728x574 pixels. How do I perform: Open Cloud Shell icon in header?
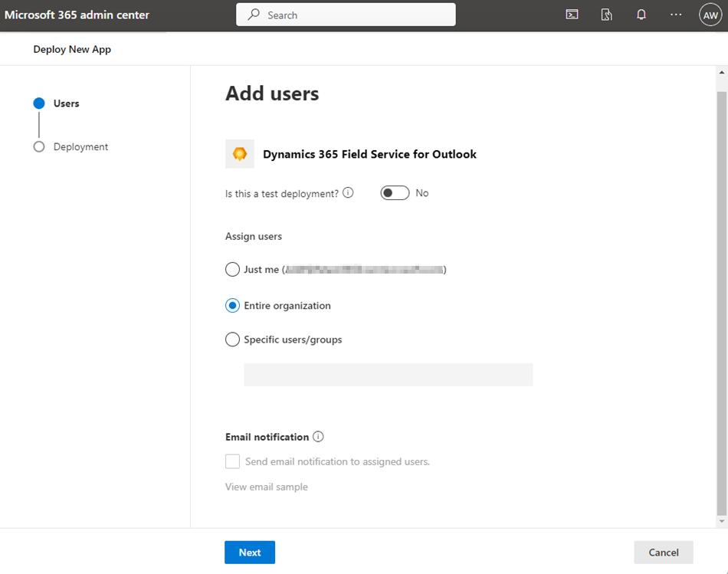572,15
